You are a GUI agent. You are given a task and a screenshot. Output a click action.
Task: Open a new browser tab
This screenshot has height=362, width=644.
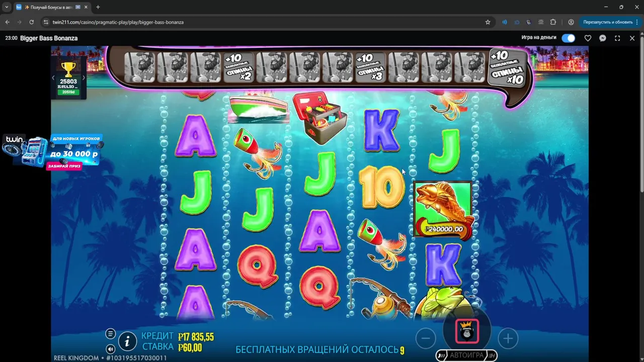coord(98,7)
